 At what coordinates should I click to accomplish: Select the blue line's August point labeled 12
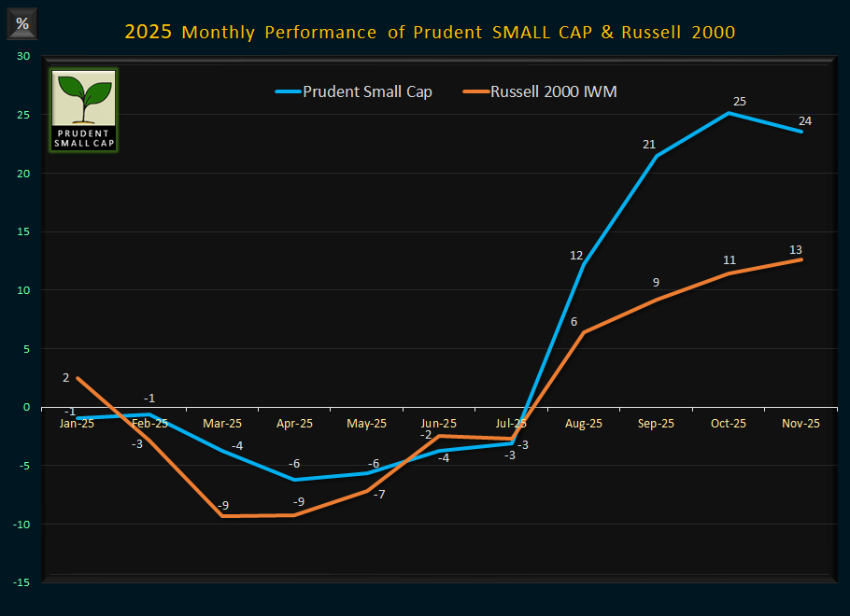coord(583,264)
